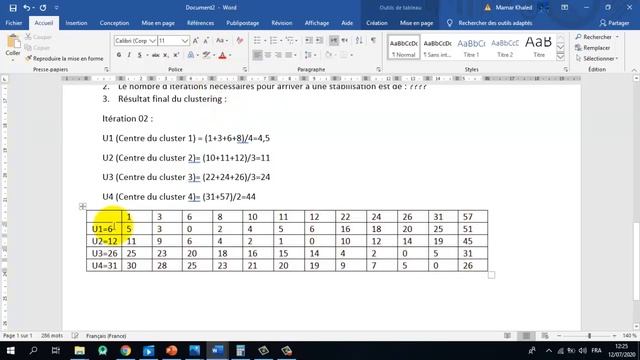Screen dimensions: 640x360
Task: Apply the red font color
Action: pos(222,55)
